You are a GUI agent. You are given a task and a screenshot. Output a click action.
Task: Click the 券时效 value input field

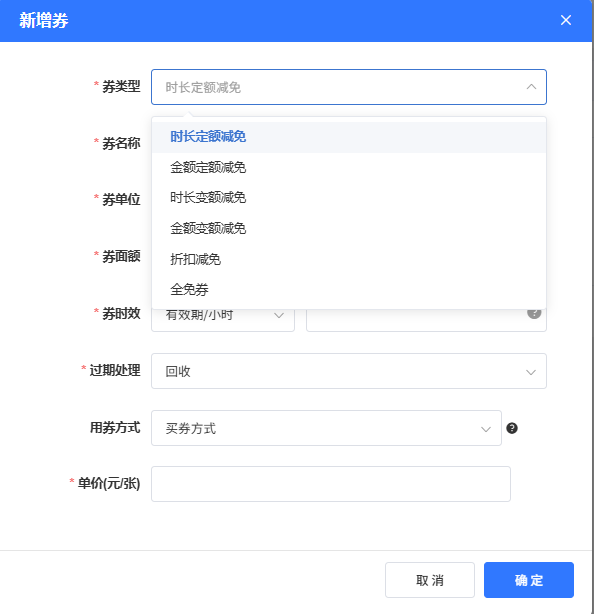426,320
